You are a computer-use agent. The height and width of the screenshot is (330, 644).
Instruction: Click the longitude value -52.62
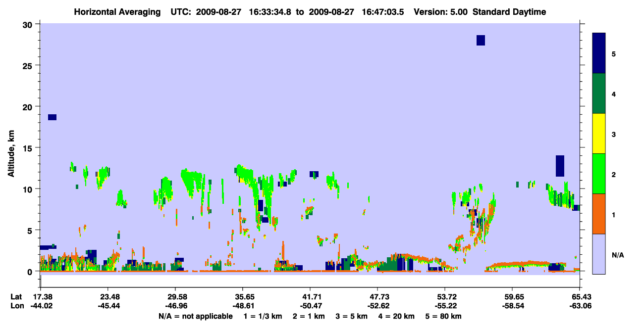[x=377, y=306]
